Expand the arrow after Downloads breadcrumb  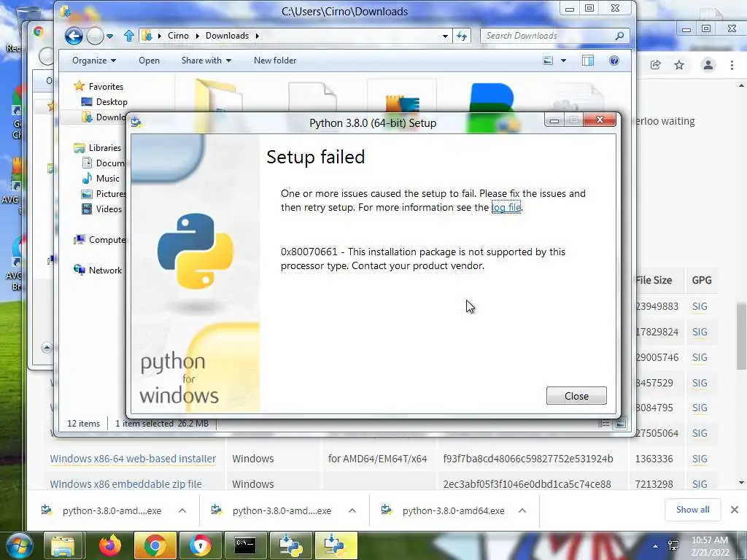click(x=258, y=36)
